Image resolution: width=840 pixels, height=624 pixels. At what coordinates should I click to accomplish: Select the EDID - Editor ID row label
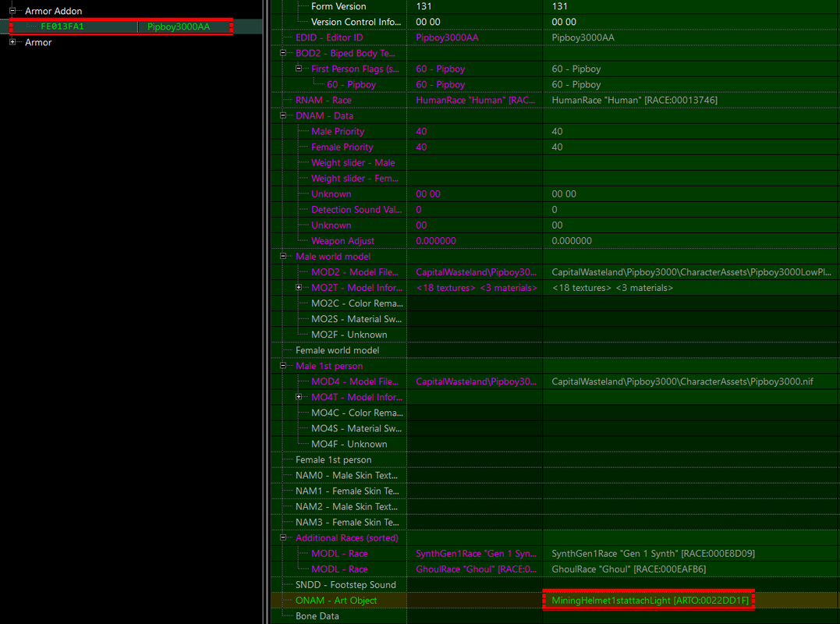(329, 37)
